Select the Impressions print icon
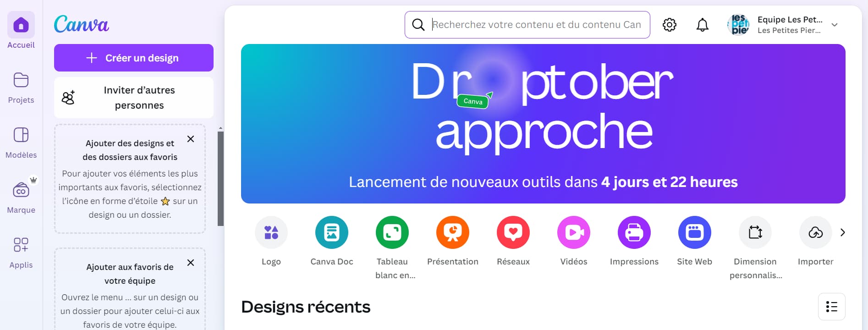This screenshot has width=868, height=330. point(634,232)
